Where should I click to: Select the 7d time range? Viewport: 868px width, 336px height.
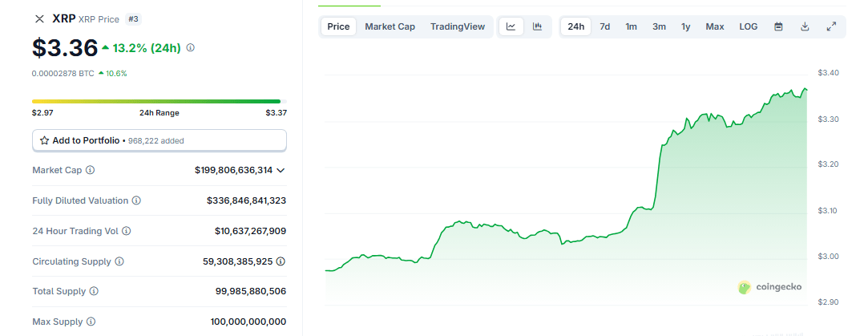pyautogui.click(x=604, y=26)
